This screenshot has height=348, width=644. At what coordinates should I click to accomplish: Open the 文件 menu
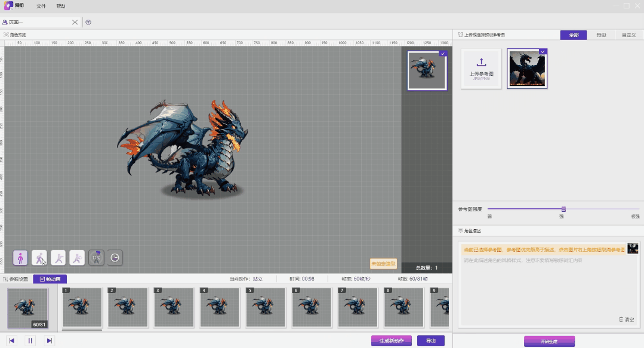tap(41, 6)
